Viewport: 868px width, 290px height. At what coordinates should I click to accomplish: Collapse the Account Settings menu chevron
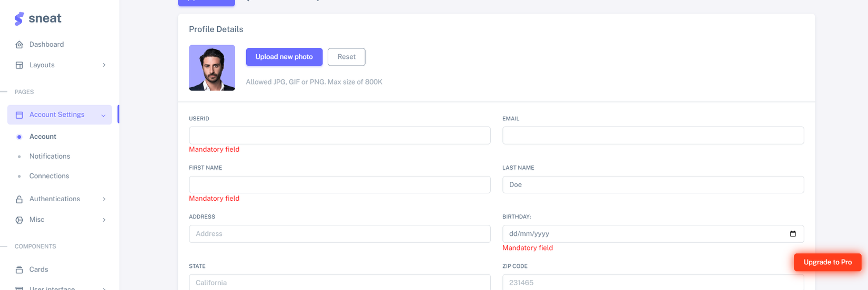[104, 116]
